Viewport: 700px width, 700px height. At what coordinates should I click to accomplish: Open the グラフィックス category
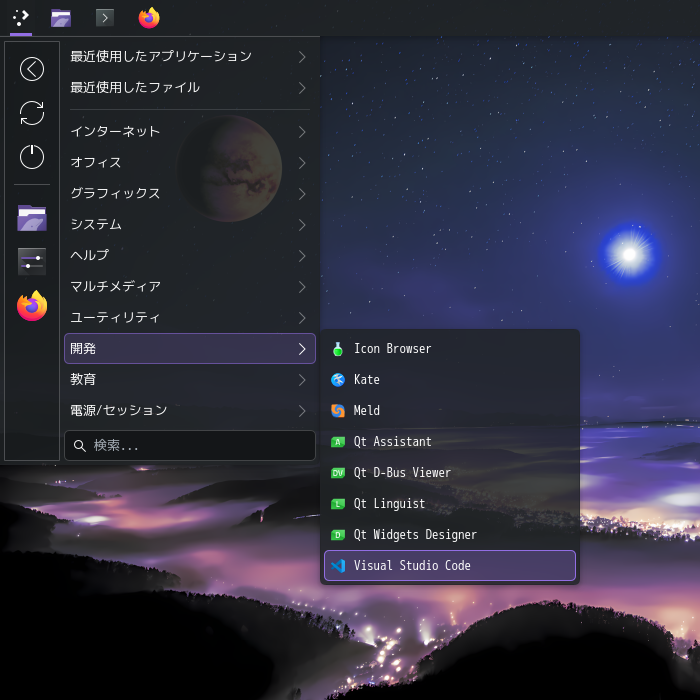[x=190, y=194]
